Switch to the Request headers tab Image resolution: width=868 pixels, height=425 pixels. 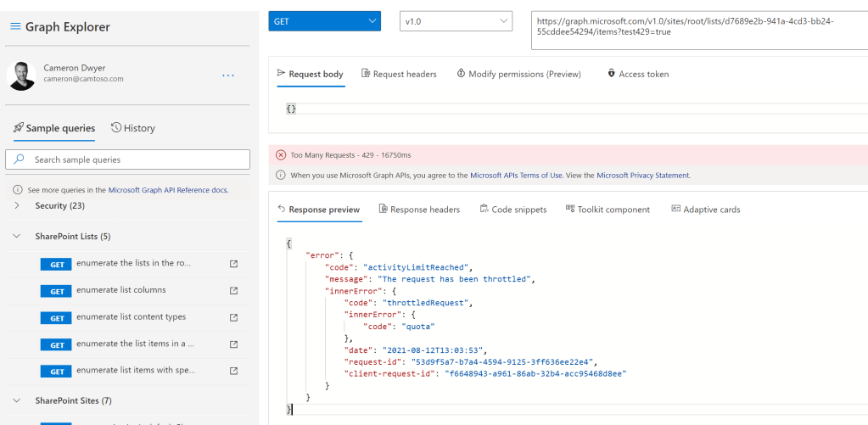399,74
